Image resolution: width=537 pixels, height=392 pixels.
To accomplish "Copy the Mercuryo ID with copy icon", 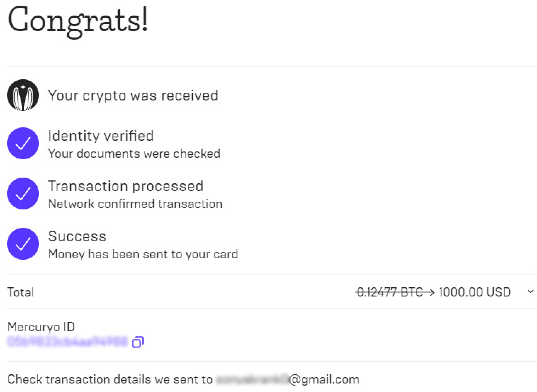I will click(137, 342).
